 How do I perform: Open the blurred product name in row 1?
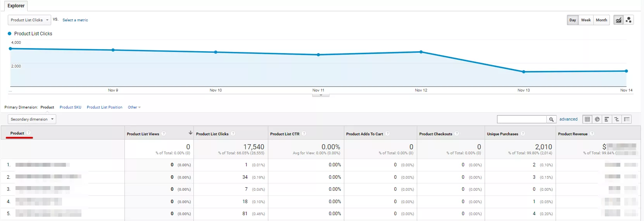pyautogui.click(x=43, y=165)
